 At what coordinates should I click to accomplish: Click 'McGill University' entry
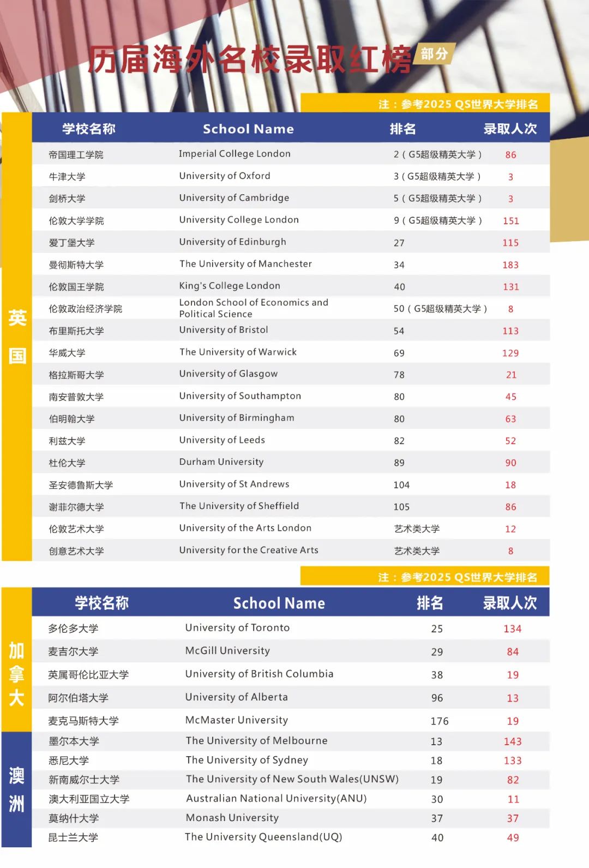pos(227,651)
